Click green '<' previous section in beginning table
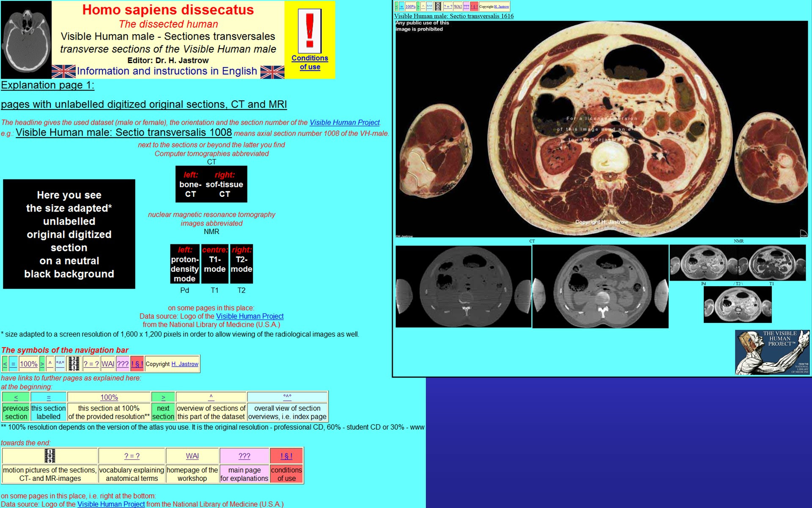Viewport: 812px width, 508px height. [x=16, y=397]
